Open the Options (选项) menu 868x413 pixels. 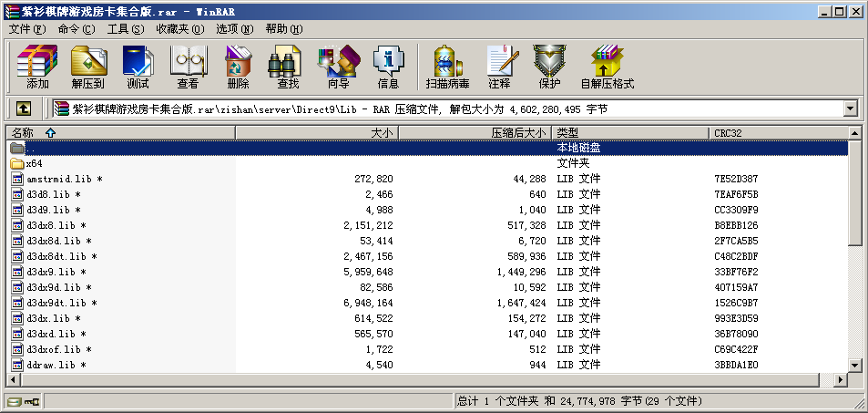pos(235,29)
